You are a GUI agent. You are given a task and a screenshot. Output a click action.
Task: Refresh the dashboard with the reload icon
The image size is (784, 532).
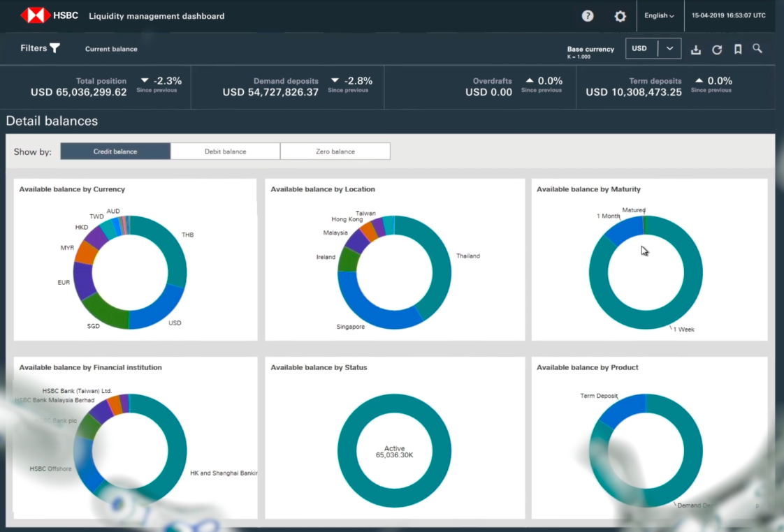[x=716, y=50]
